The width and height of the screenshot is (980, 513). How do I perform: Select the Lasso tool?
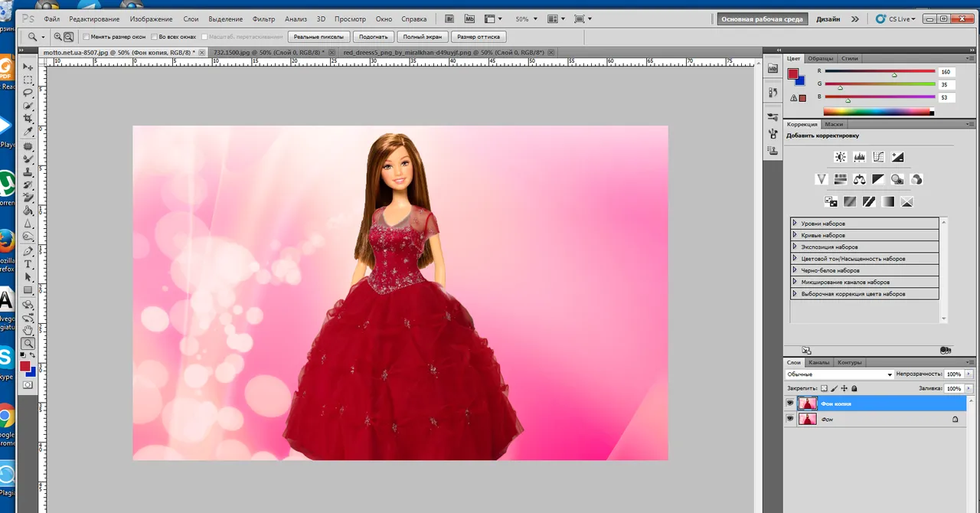pos(28,93)
